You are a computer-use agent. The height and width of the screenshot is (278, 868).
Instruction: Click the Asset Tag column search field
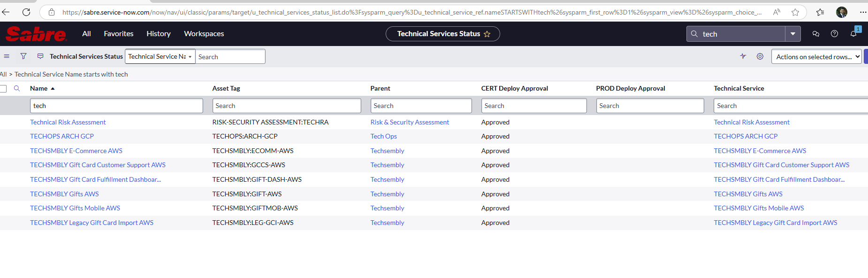287,106
